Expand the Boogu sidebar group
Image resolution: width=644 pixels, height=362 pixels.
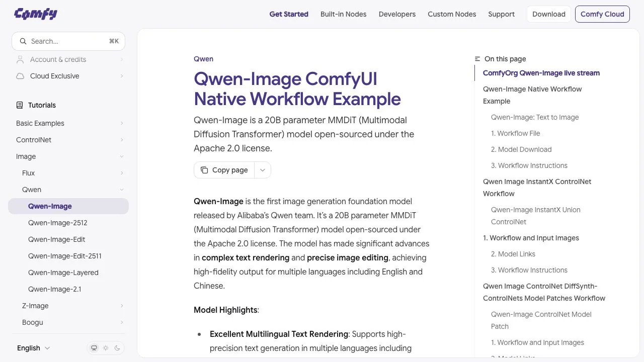pyautogui.click(x=122, y=322)
